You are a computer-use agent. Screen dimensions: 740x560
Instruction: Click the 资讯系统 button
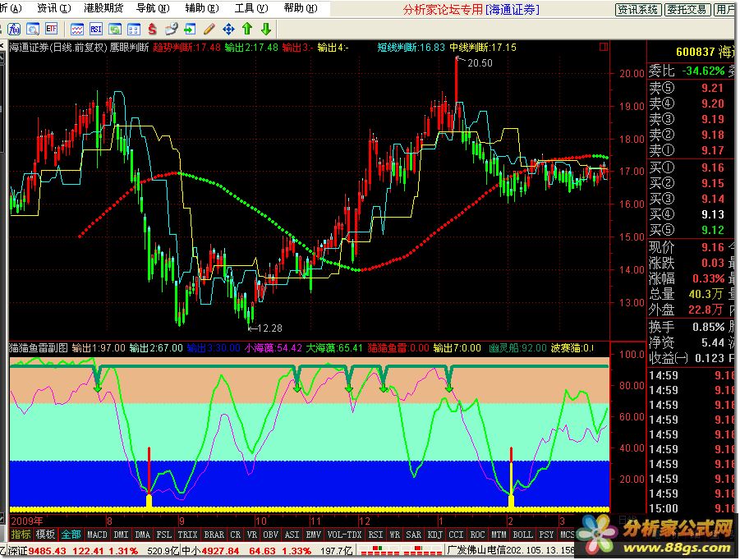[638, 9]
